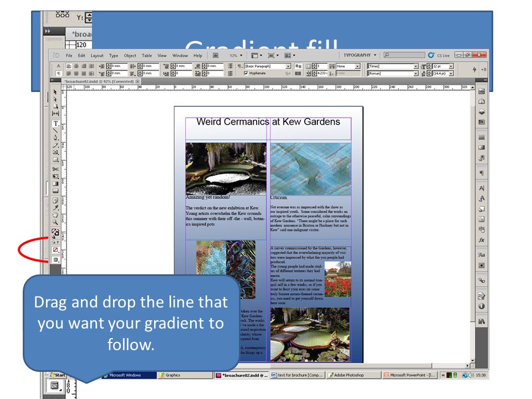Select the Selection (black arrow) tool

click(55, 92)
